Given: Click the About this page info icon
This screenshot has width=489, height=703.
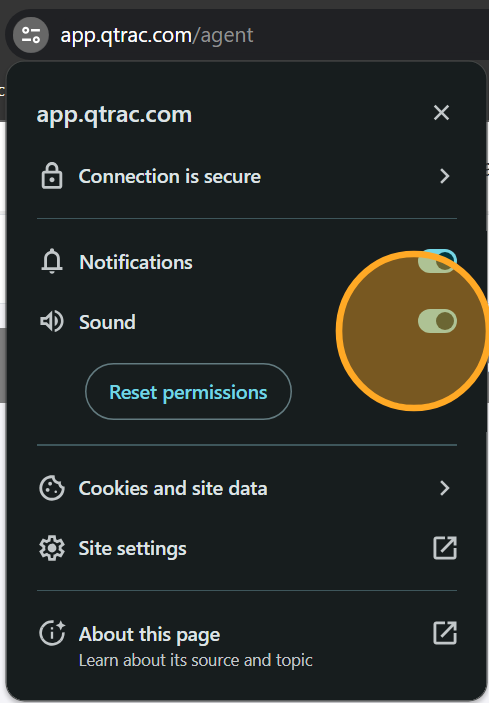Looking at the screenshot, I should [x=52, y=633].
